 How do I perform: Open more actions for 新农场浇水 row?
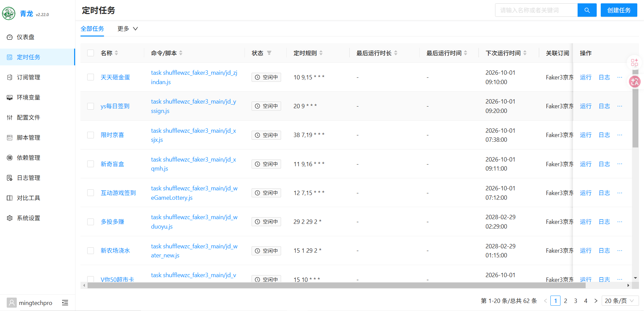620,251
